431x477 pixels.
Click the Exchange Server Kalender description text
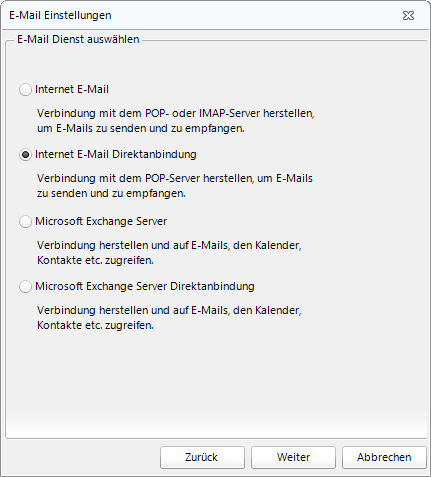pos(169,245)
